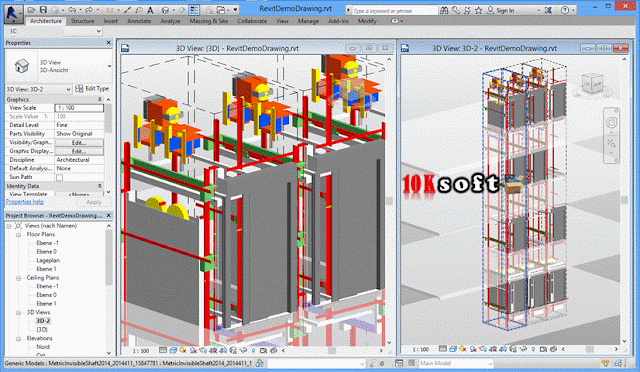This screenshot has width=640, height=372.
Task: Open the Sign In dropdown arrow
Action: 538,11
